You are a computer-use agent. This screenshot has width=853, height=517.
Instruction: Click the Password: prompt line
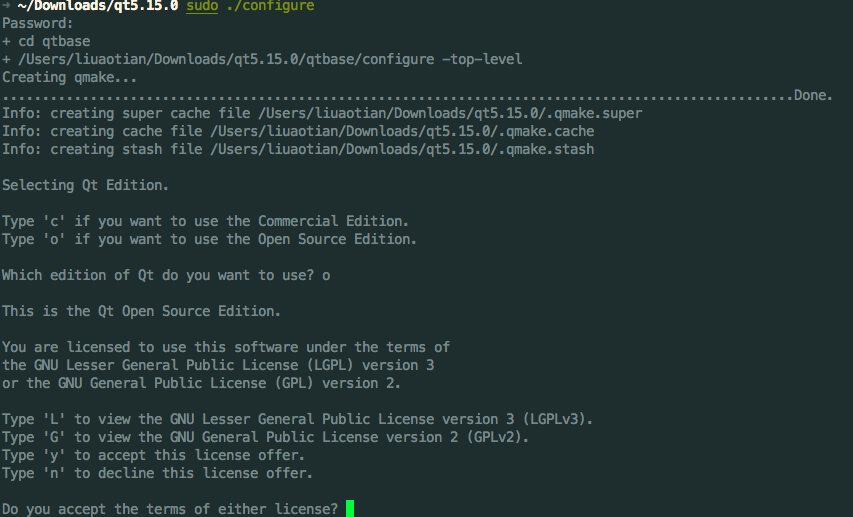point(38,22)
